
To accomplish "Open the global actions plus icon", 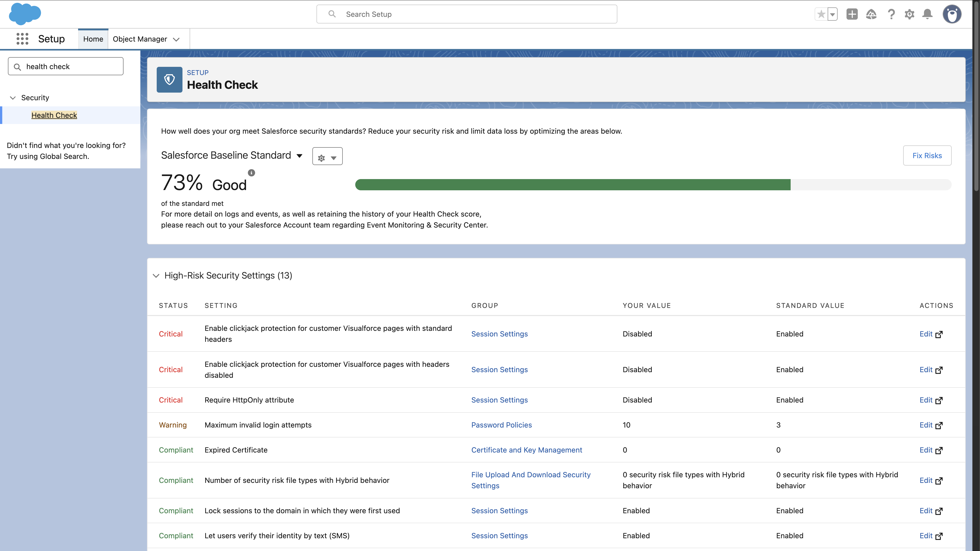I will click(852, 15).
